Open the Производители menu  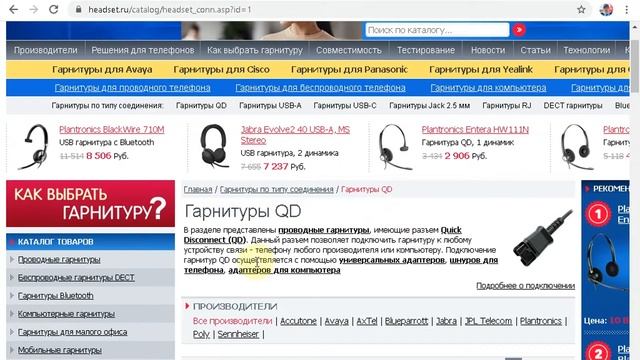click(45, 50)
